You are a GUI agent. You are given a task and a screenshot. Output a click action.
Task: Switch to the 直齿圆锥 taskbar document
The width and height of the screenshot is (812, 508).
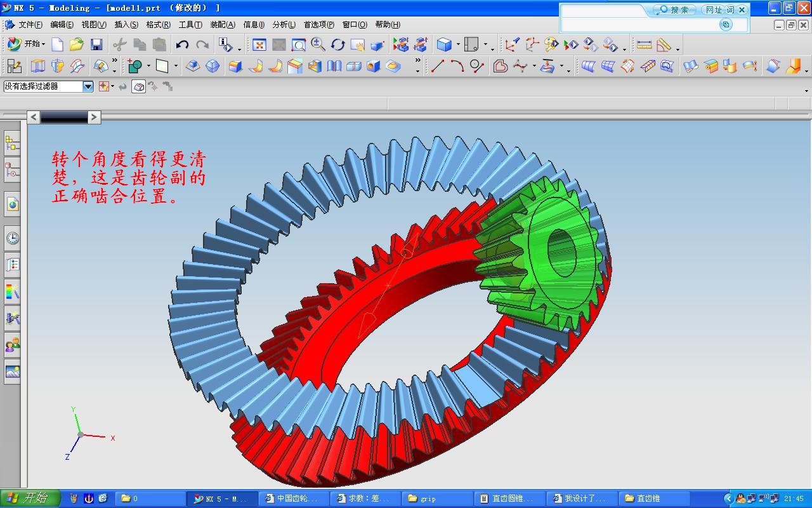tap(510, 498)
